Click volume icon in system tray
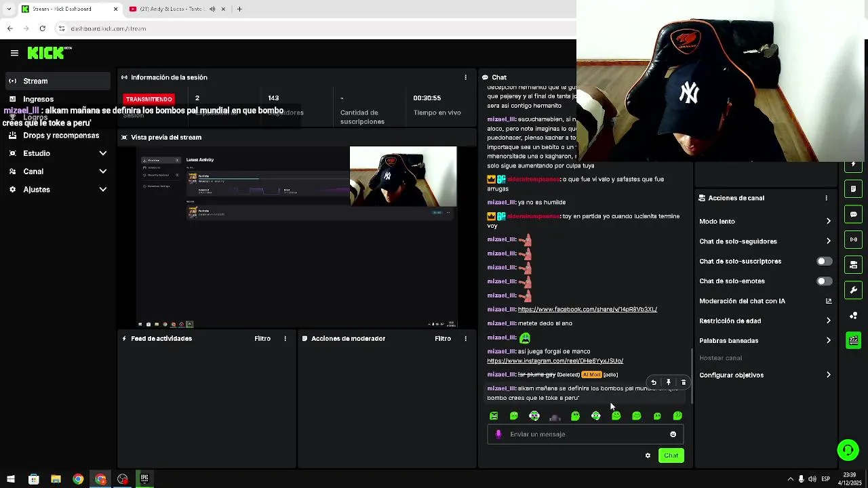Screen dimensions: 868x488 [x=812, y=479]
